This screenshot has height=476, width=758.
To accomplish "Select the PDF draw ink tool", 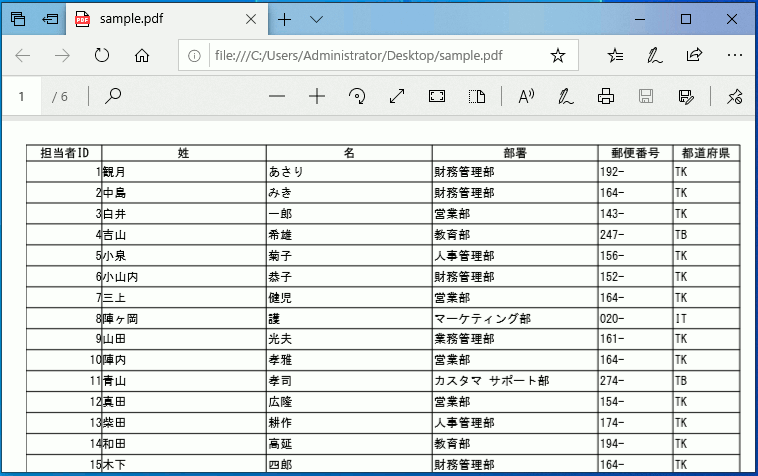I will point(566,96).
